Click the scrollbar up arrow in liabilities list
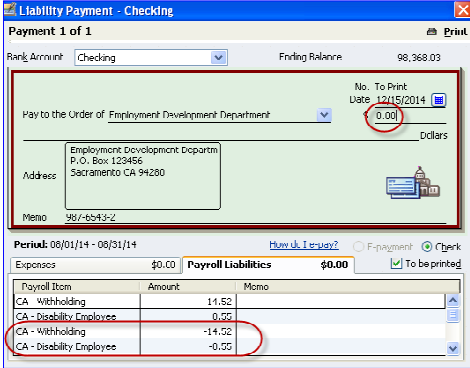Screen dimensions: 470x368 pyautogui.click(x=453, y=301)
